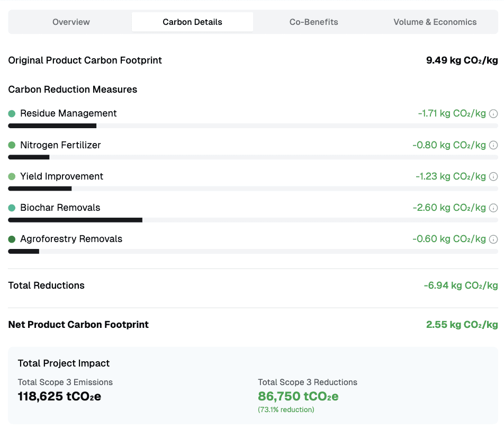Click the Biochar Removals progress bar
This screenshot has height=428, width=504.
tap(253, 220)
